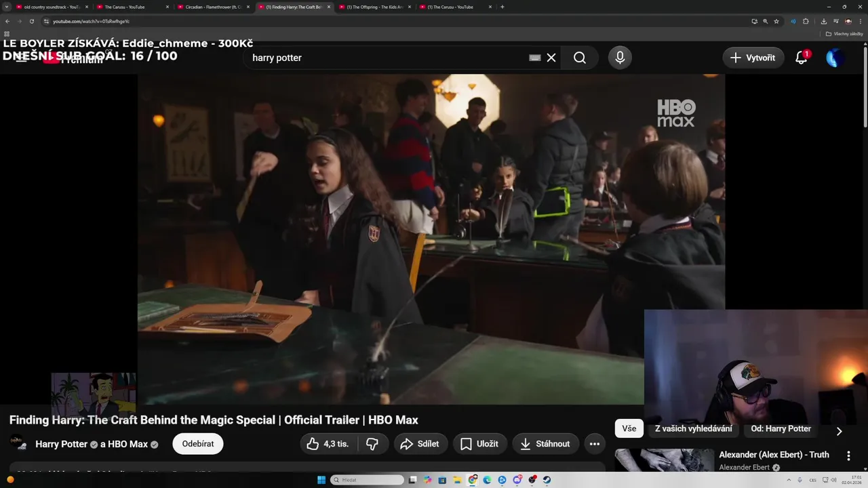Click the video title Finding Harry
Viewport: 868px width, 488px height.
pos(214,420)
